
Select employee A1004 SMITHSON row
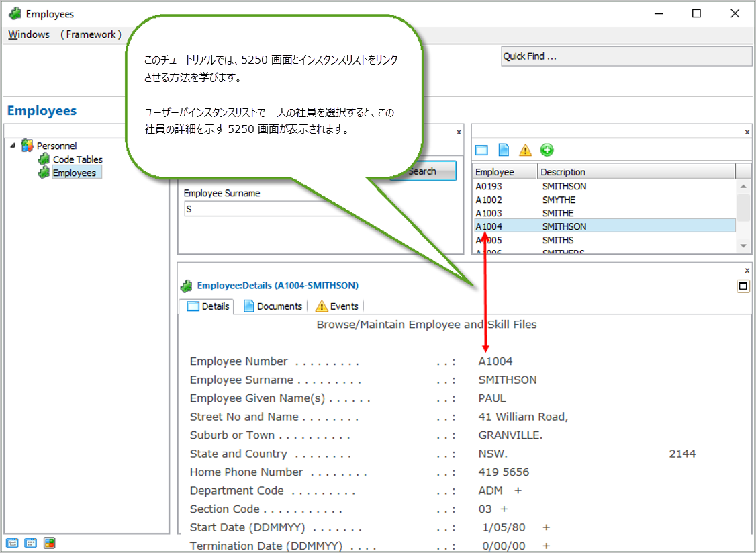click(605, 226)
